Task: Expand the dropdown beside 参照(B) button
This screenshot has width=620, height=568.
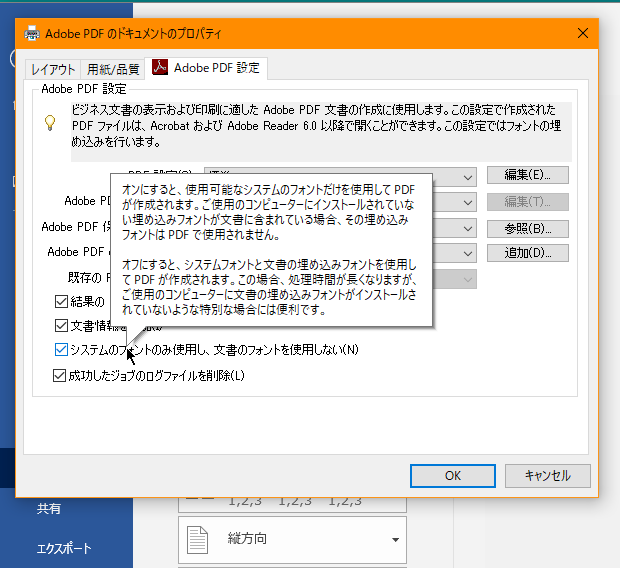Action: [468, 229]
